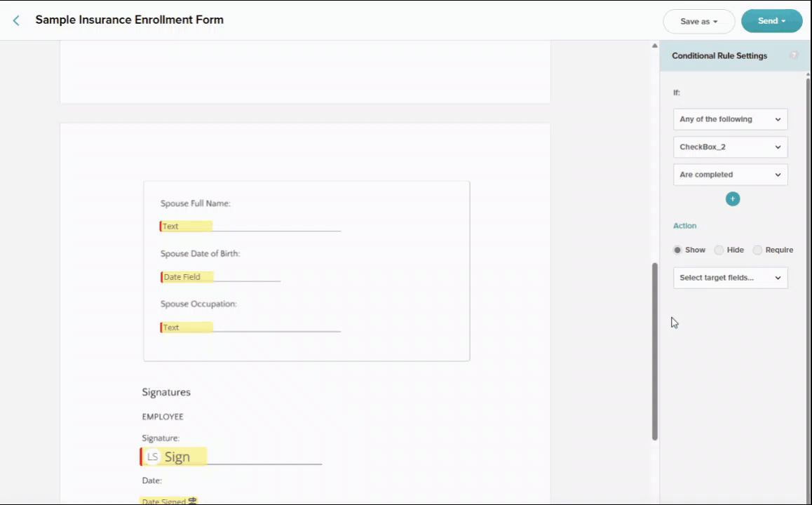Expand the Are completed condition dropdown
This screenshot has width=812, height=505.
click(730, 175)
